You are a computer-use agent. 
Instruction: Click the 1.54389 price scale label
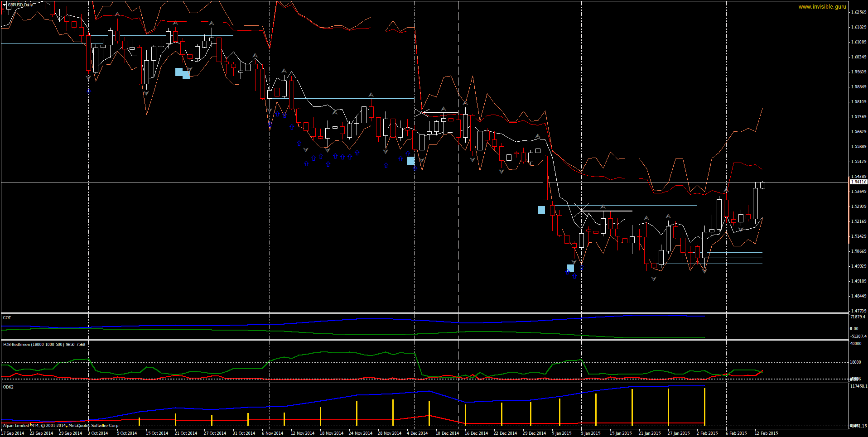pos(859,177)
